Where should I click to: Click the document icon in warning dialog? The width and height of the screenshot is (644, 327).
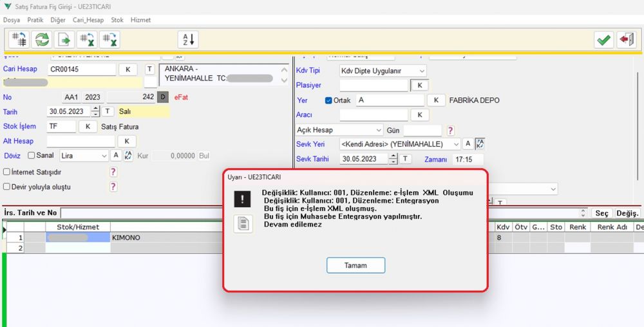(243, 224)
